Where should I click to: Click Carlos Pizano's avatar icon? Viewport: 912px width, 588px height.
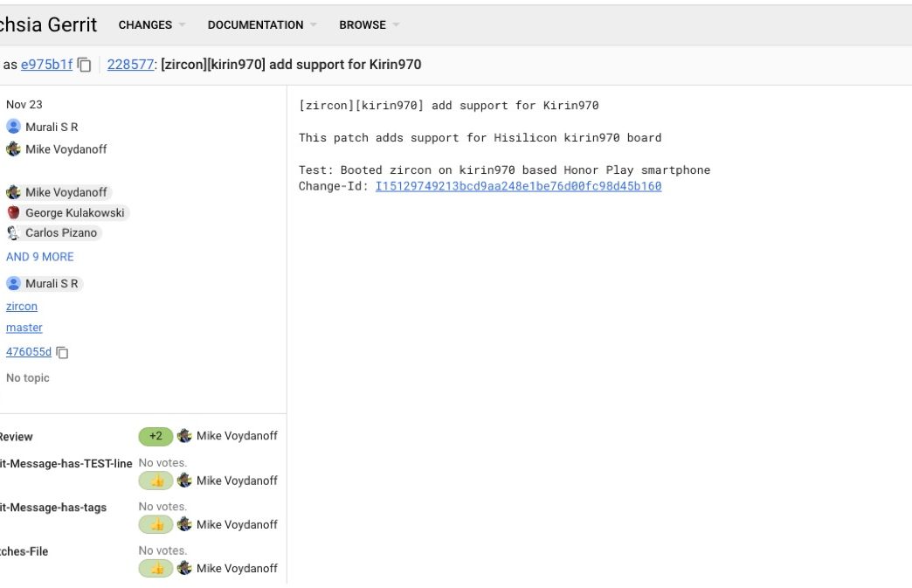point(13,233)
